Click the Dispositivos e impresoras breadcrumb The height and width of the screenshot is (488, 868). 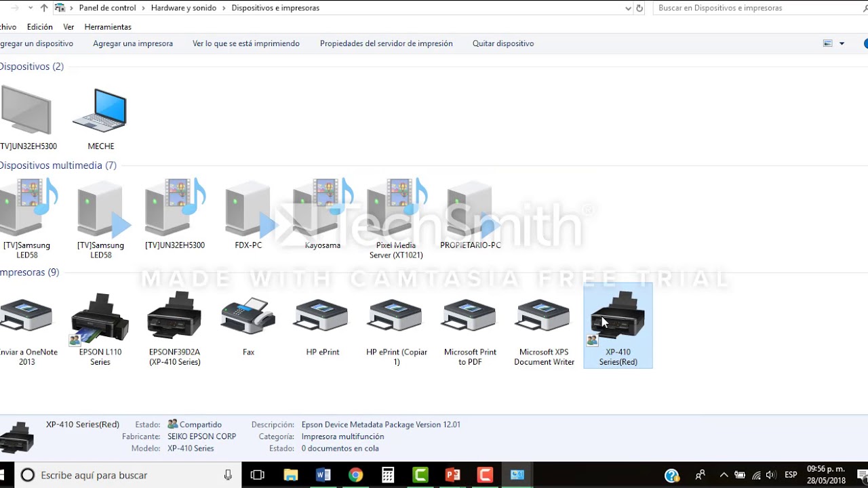click(x=275, y=8)
